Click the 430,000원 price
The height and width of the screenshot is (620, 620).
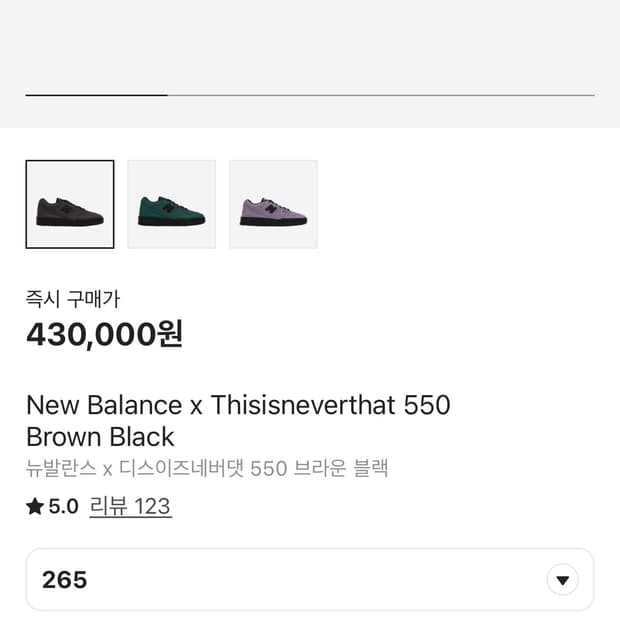104,334
